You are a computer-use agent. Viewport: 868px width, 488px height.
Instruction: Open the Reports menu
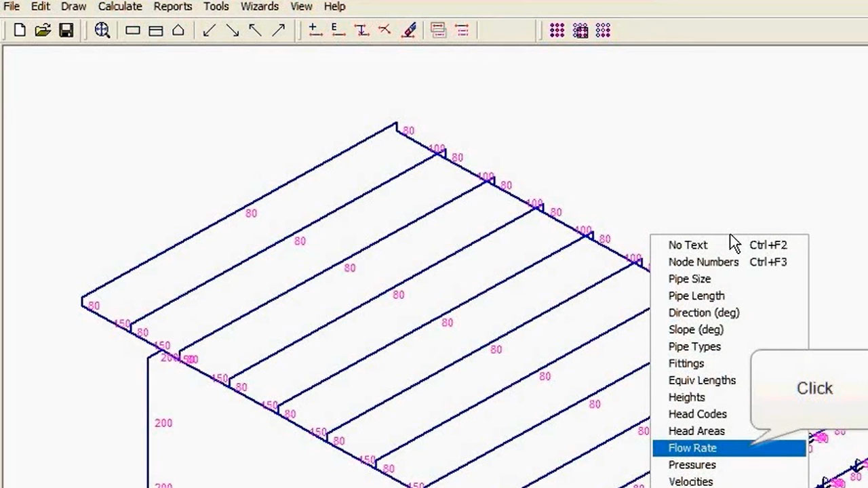point(173,7)
